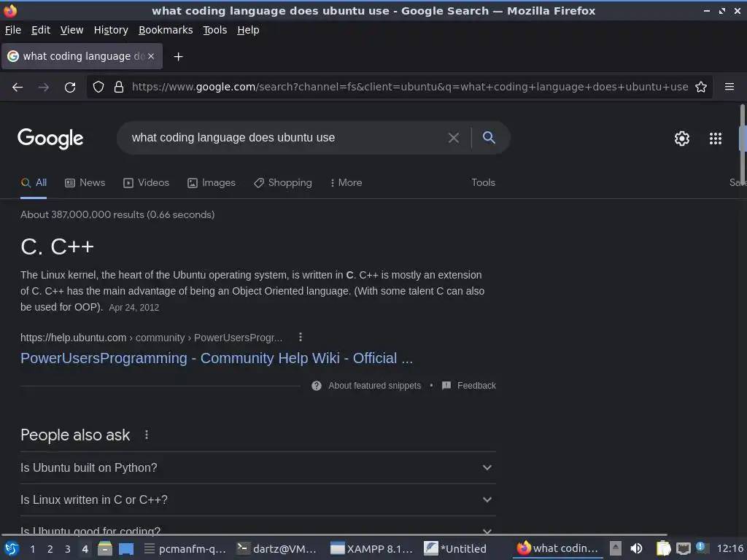Open the Help menu
This screenshot has width=747, height=560.
click(248, 30)
